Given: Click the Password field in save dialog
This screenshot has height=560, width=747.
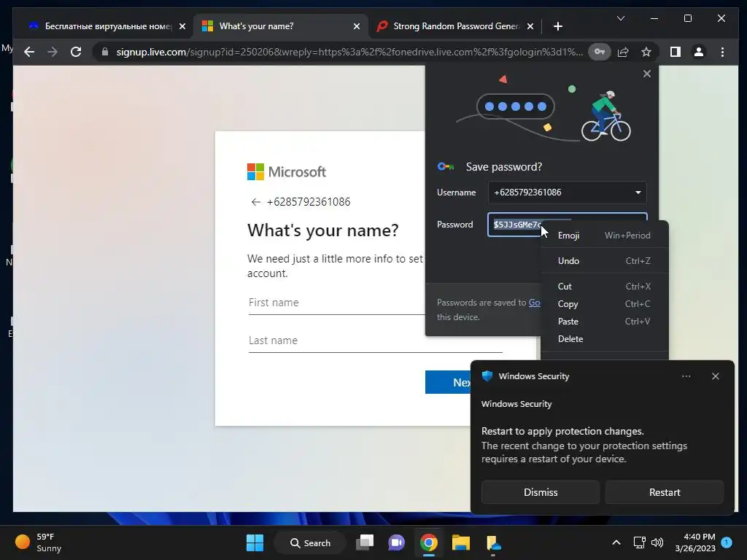Looking at the screenshot, I should coord(567,225).
